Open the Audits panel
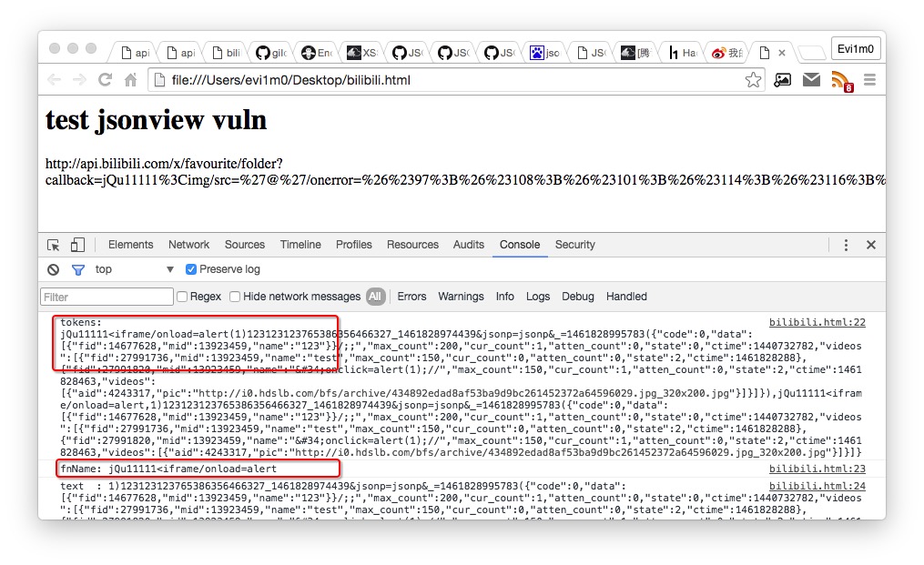924x565 pixels. click(x=469, y=245)
